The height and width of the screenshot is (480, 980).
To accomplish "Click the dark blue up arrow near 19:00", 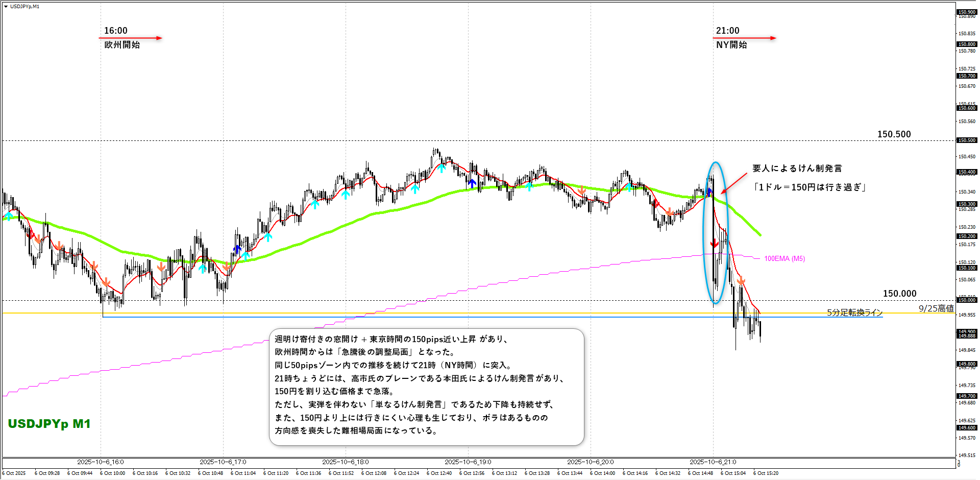I will [x=472, y=182].
